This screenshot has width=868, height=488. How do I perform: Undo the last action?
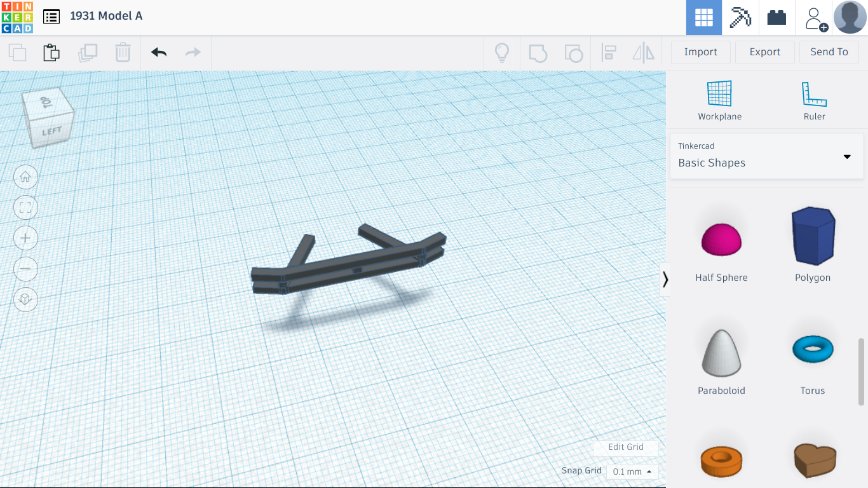coord(158,52)
